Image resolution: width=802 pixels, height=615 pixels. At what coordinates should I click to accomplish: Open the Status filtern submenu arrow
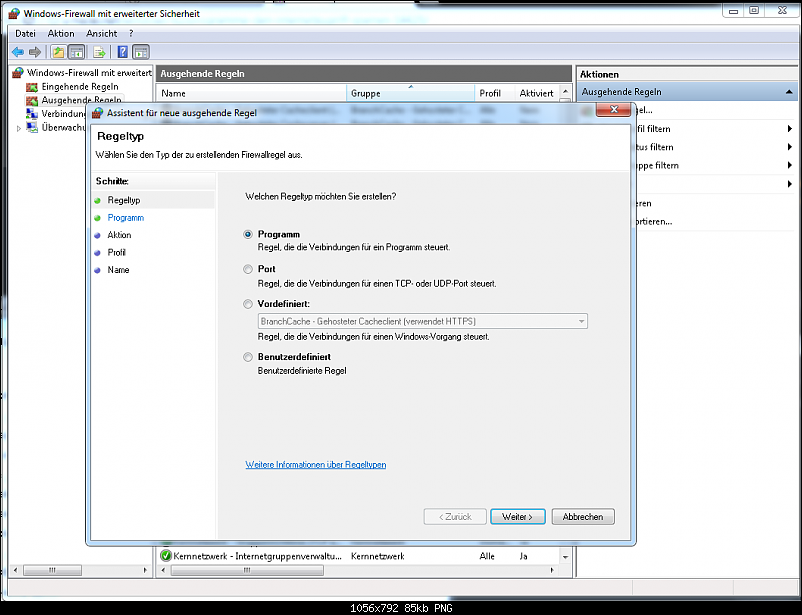click(790, 147)
